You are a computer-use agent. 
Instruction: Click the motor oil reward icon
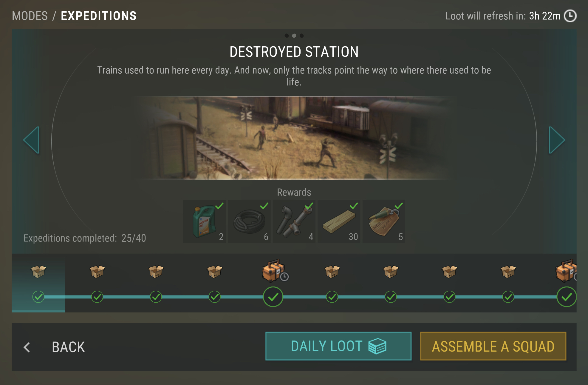pyautogui.click(x=204, y=221)
